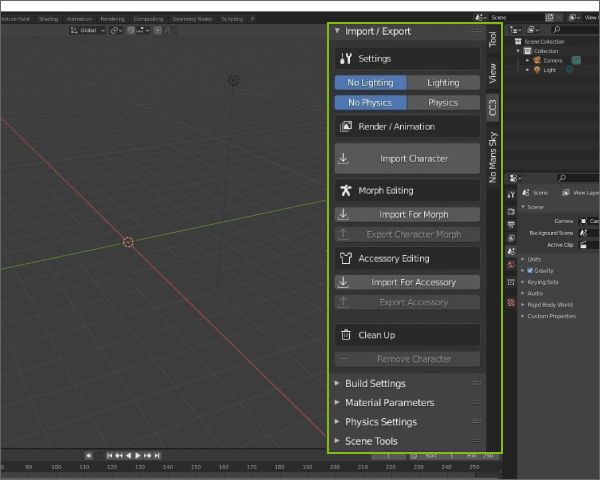Switch to the Geometry Nodes workspace tab
Image resolution: width=600 pixels, height=480 pixels.
192,19
